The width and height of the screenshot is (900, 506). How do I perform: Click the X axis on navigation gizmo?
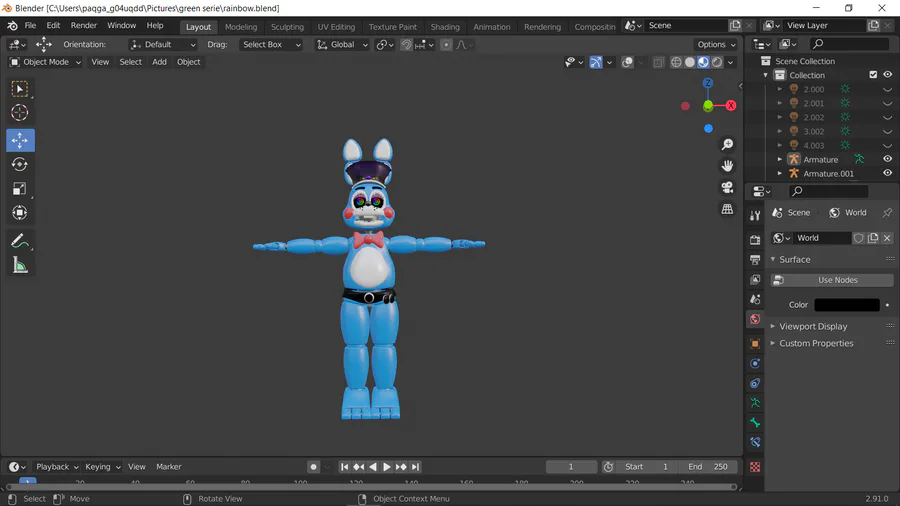731,106
